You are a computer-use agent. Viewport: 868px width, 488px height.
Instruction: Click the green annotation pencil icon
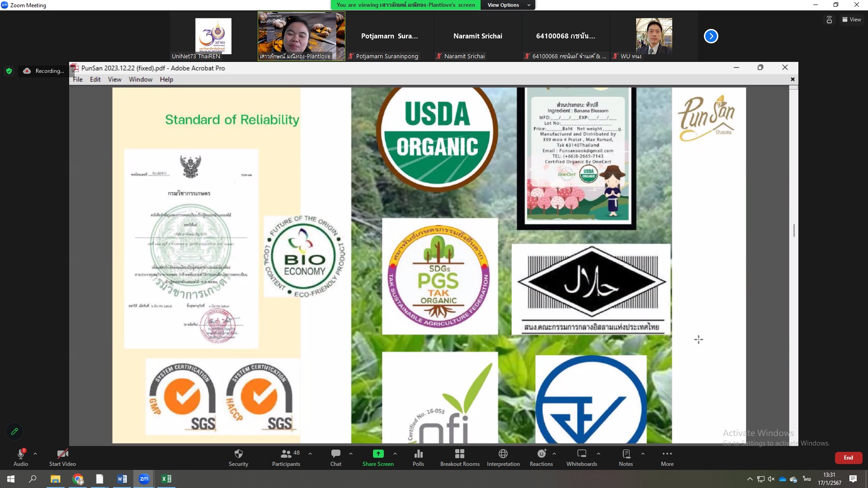tap(14, 432)
